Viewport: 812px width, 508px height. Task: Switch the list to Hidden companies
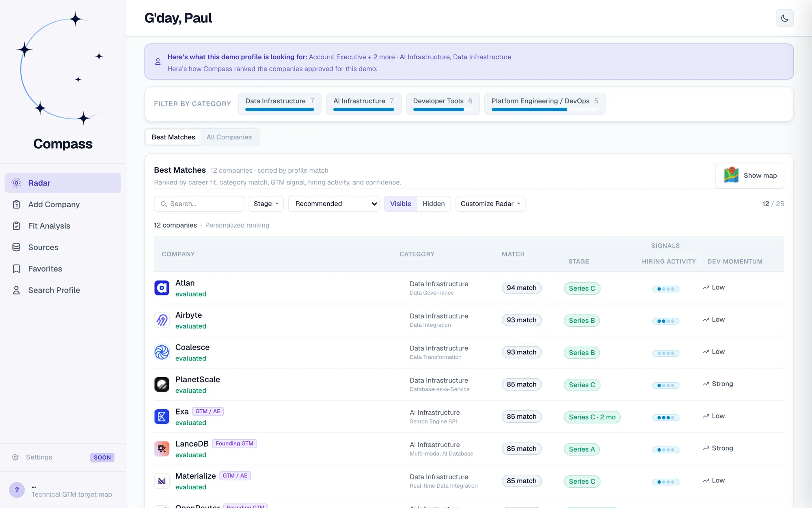click(x=434, y=204)
